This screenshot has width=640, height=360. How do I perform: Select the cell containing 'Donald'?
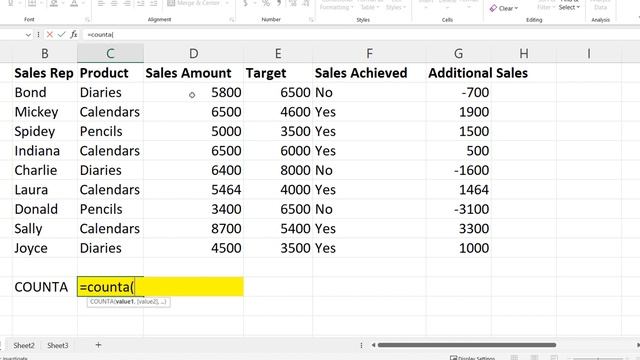pyautogui.click(x=44, y=209)
